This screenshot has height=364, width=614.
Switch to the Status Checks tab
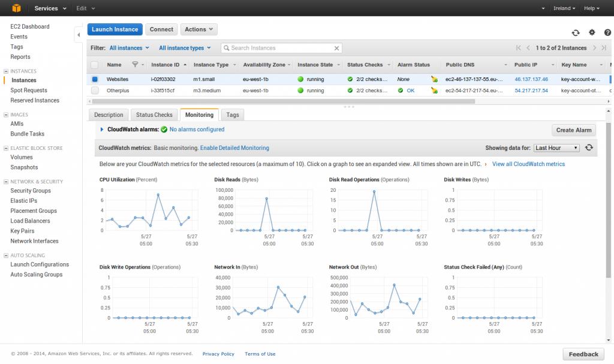[154, 115]
